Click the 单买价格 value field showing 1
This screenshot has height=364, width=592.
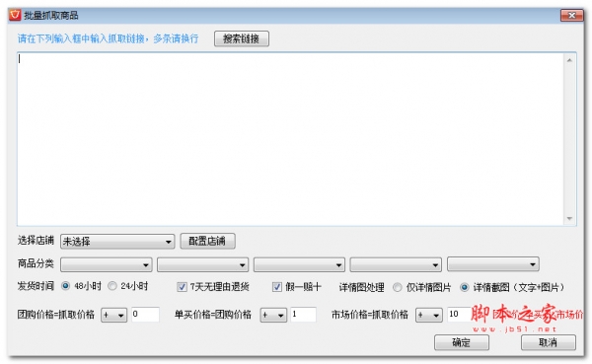(303, 315)
